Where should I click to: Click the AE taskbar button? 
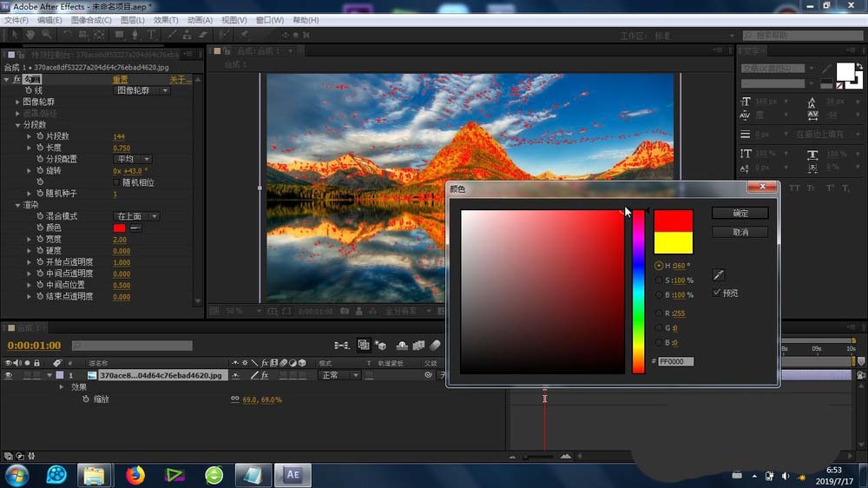click(293, 475)
